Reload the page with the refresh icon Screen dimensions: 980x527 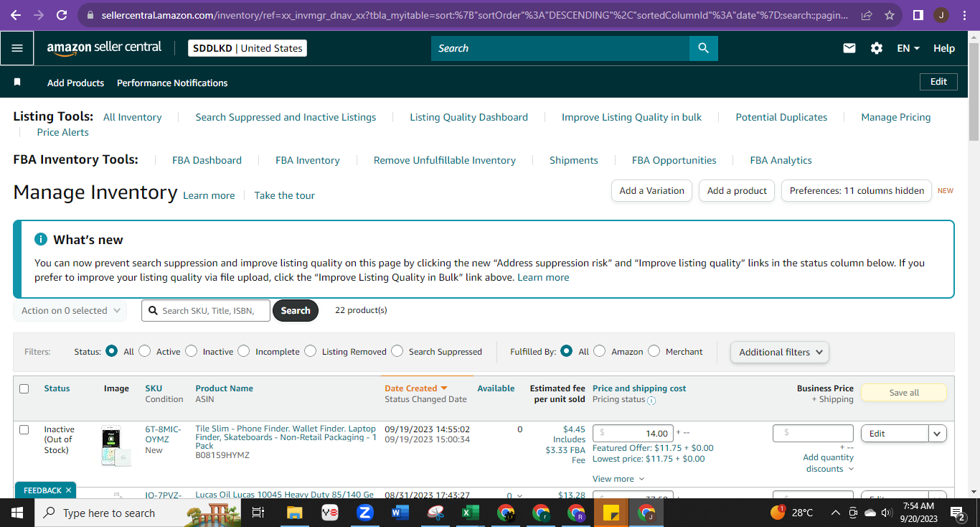(62, 14)
